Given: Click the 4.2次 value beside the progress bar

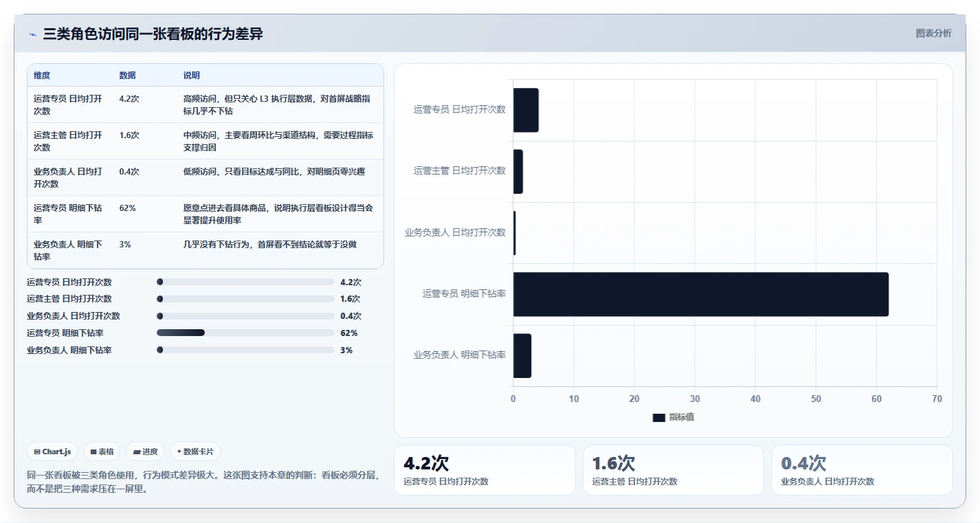Looking at the screenshot, I should 350,282.
